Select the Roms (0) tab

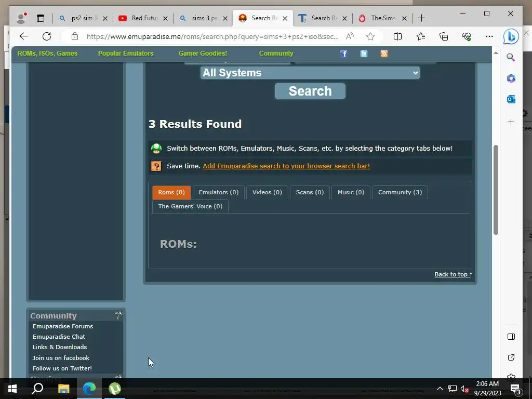(x=171, y=192)
